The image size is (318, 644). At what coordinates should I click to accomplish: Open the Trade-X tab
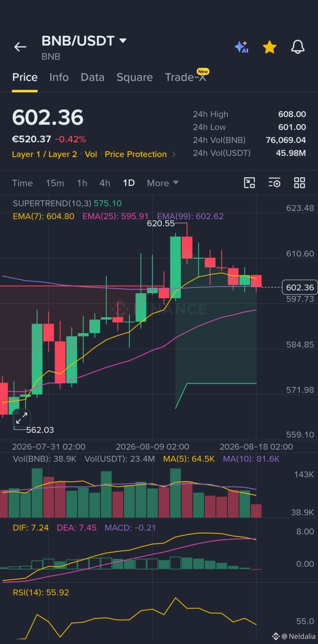[x=185, y=77]
